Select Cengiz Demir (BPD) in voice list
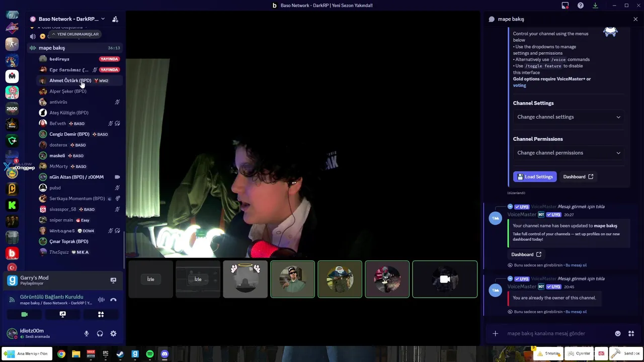Image resolution: width=644 pixels, height=362 pixels. click(79, 134)
